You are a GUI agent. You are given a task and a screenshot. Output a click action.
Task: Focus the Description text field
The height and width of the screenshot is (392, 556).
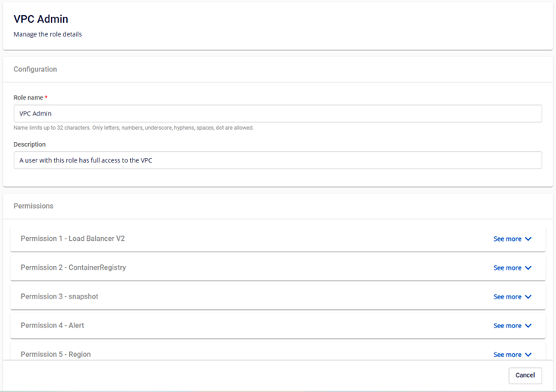pos(278,160)
